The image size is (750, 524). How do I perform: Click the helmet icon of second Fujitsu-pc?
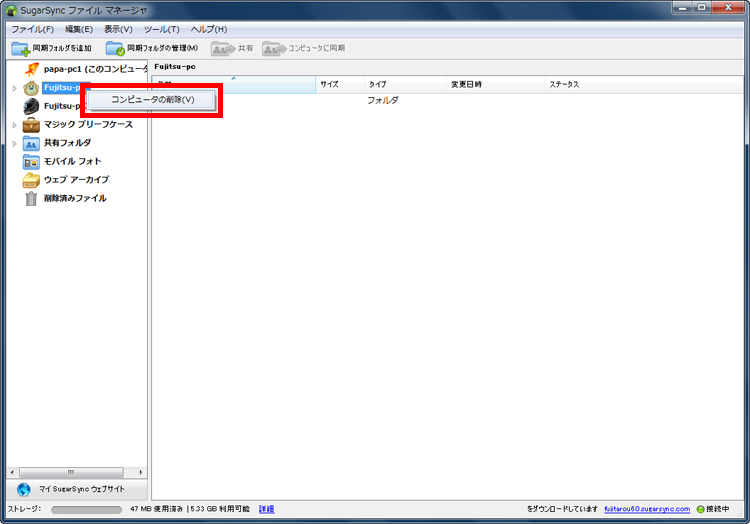tap(31, 106)
